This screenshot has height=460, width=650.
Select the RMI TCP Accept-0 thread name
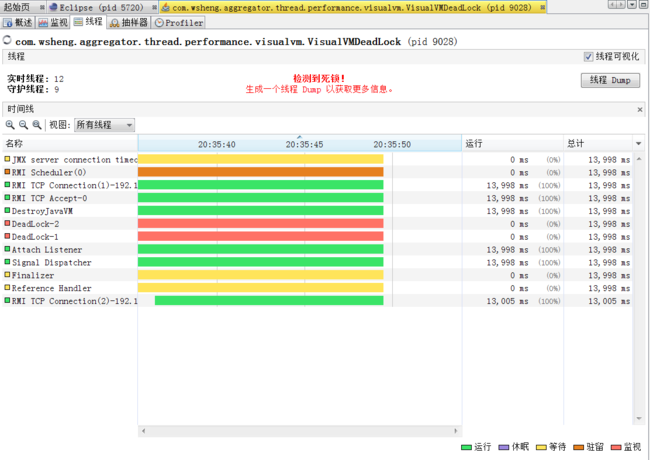tap(49, 198)
